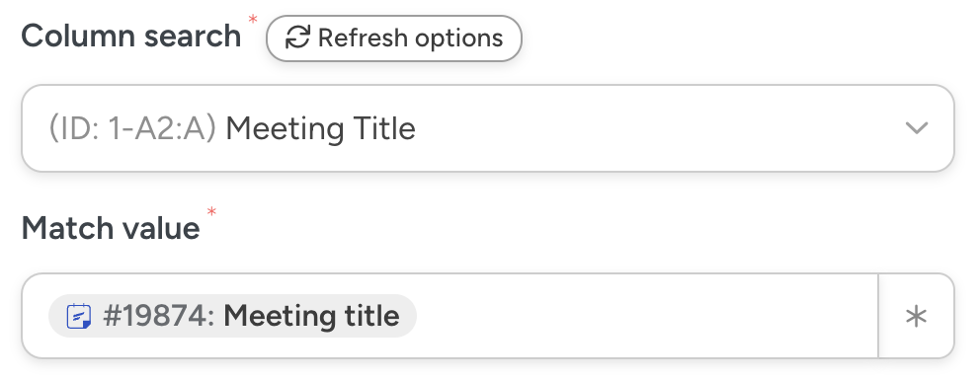Click the bold Meeting title text in the token
Viewport: 980px width, 381px height.
(x=312, y=316)
